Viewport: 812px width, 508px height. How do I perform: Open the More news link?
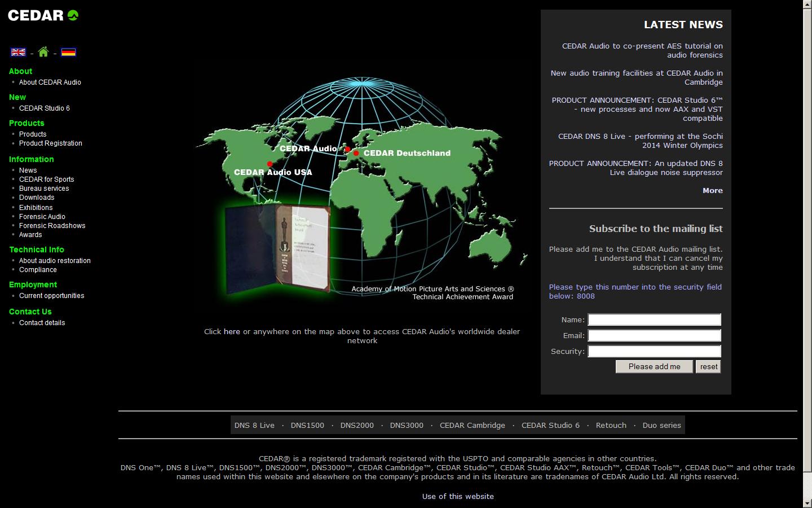pos(712,191)
